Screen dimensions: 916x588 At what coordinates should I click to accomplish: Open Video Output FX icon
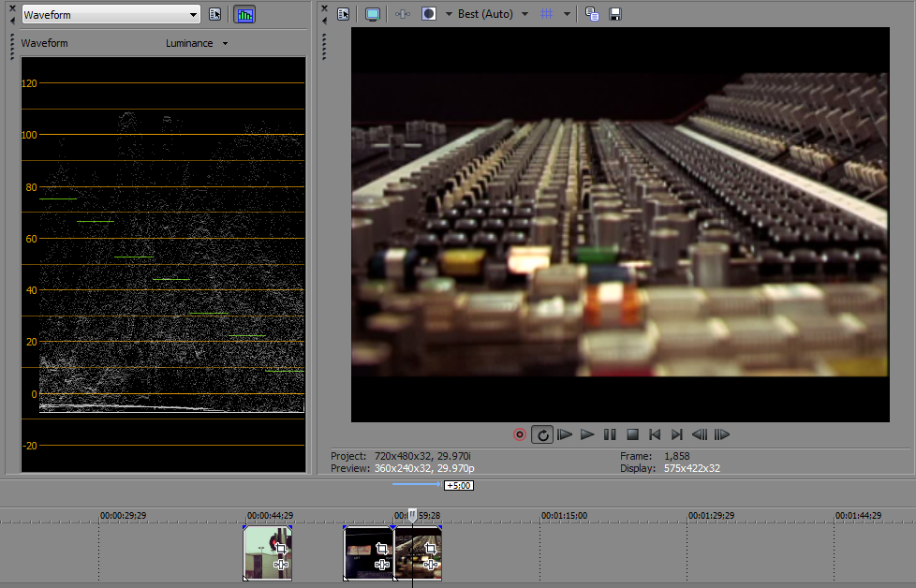403,14
